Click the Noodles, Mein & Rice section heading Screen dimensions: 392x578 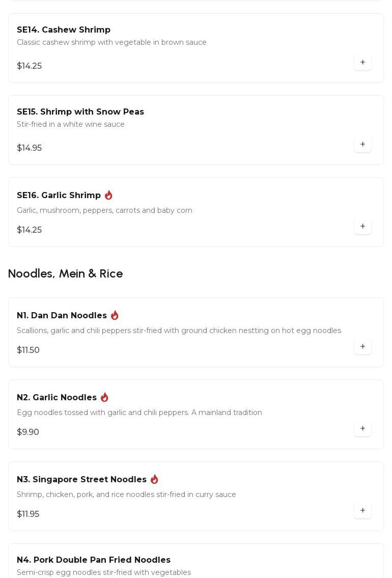(65, 273)
